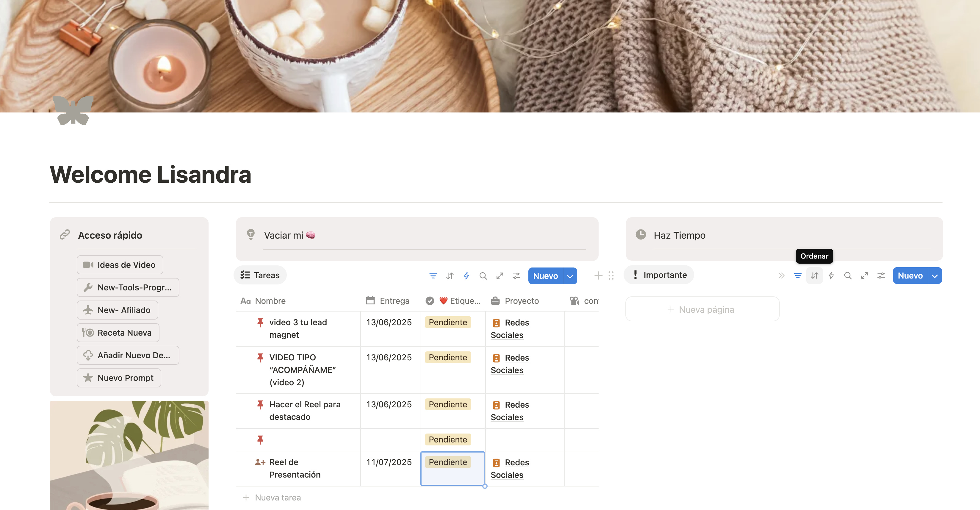The width and height of the screenshot is (980, 510).
Task: Open Tareas database in full page
Action: (500, 276)
